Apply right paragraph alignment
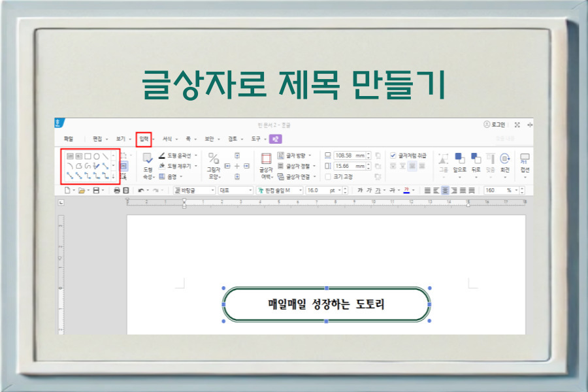This screenshot has width=588, height=392. tap(454, 191)
